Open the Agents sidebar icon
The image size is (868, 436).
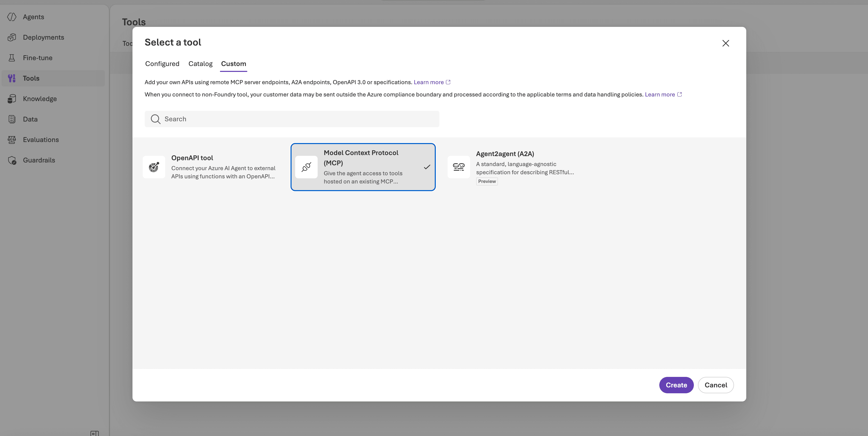click(12, 17)
